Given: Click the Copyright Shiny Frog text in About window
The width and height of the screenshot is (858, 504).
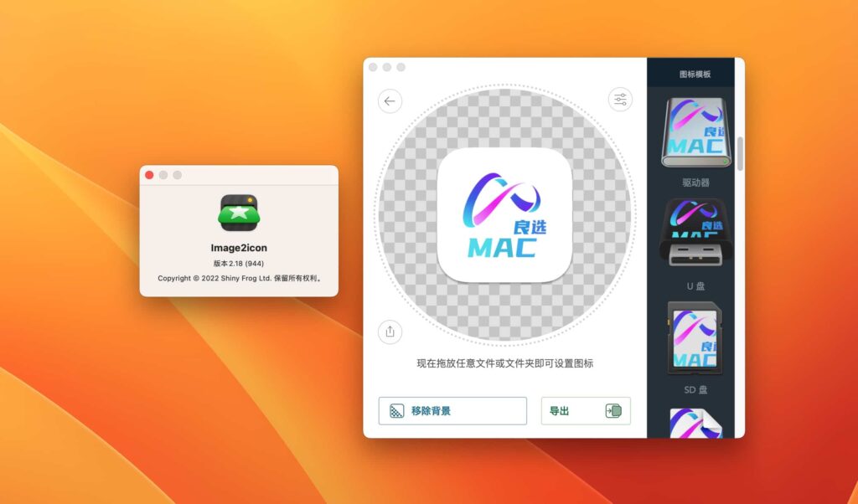Looking at the screenshot, I should (x=240, y=278).
